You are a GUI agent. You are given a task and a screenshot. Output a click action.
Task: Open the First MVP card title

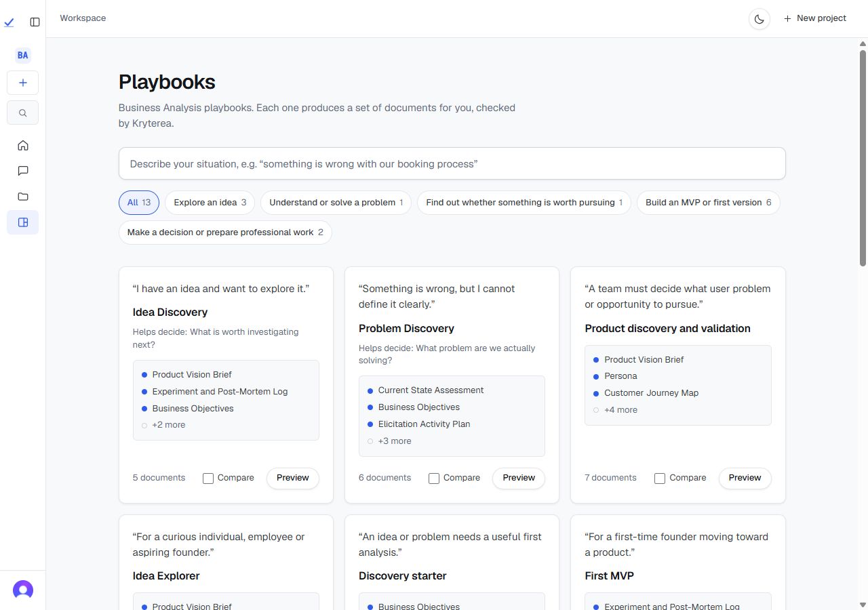click(x=610, y=576)
